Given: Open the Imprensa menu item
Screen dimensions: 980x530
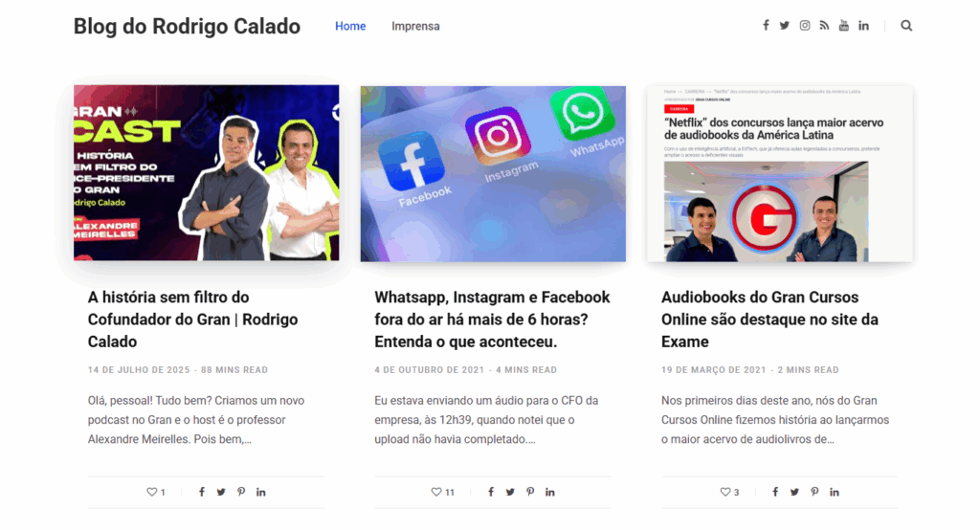Looking at the screenshot, I should (x=415, y=26).
